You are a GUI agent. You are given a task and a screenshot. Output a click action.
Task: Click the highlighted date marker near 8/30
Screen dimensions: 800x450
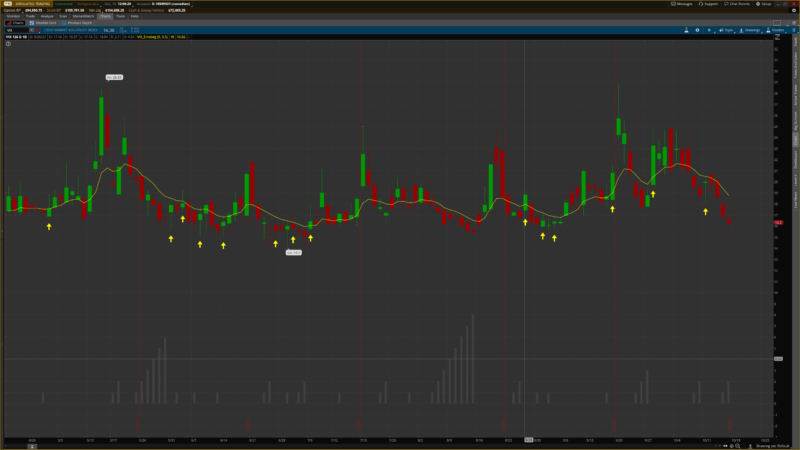coord(529,440)
